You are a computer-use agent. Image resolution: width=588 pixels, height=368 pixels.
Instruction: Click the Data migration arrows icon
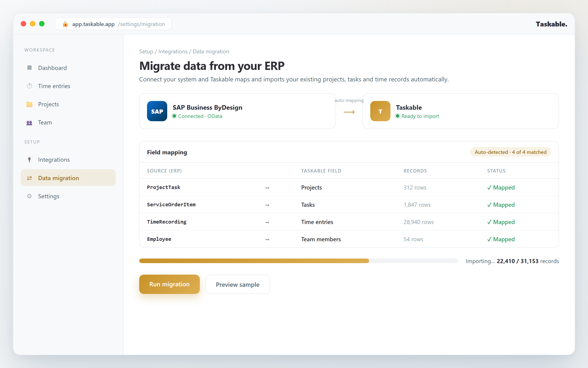(29, 178)
